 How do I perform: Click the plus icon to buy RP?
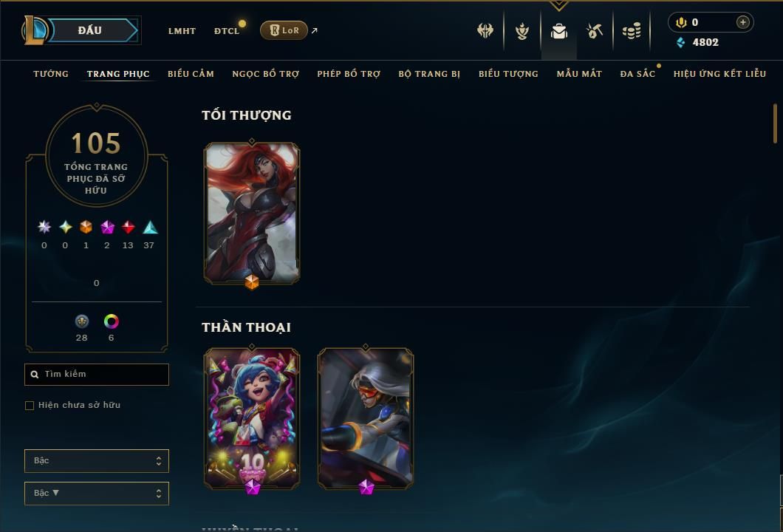742,22
